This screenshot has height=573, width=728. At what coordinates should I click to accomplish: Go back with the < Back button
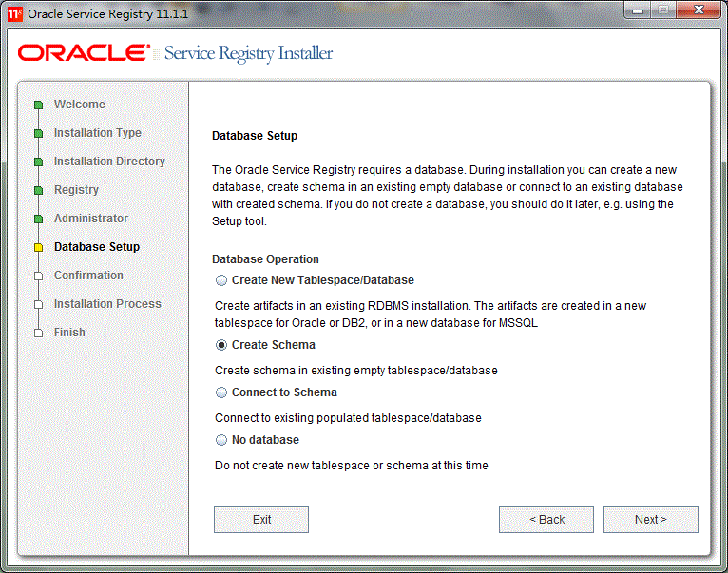546,520
